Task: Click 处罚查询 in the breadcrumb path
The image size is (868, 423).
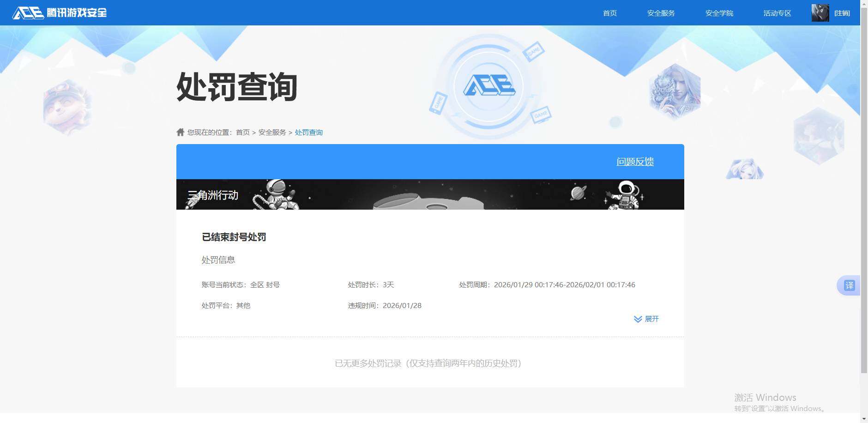Action: coord(309,133)
